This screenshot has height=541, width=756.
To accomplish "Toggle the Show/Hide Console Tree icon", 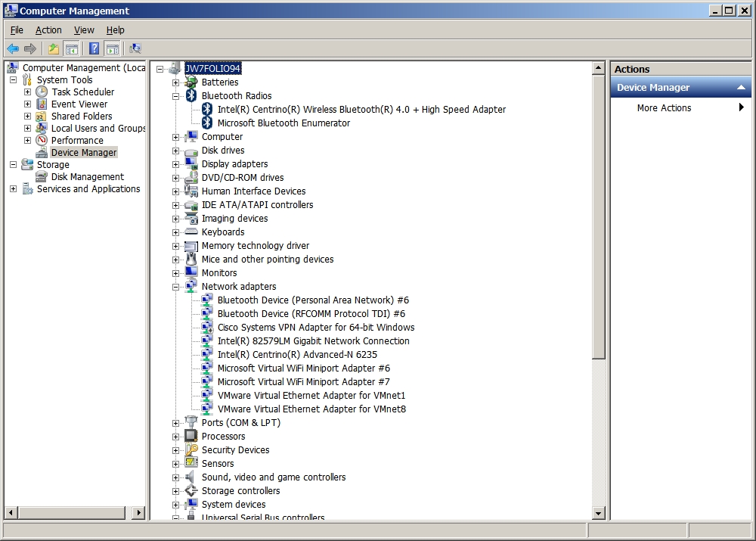I will [71, 48].
